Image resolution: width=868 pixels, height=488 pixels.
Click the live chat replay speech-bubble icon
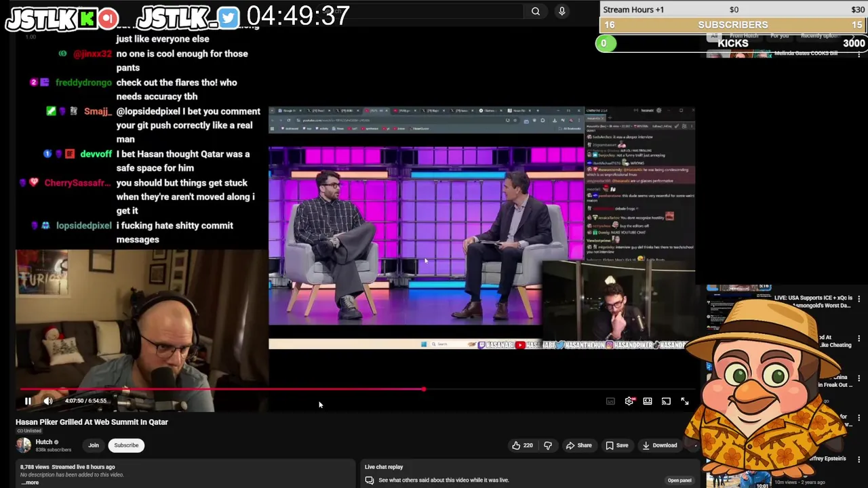point(370,480)
